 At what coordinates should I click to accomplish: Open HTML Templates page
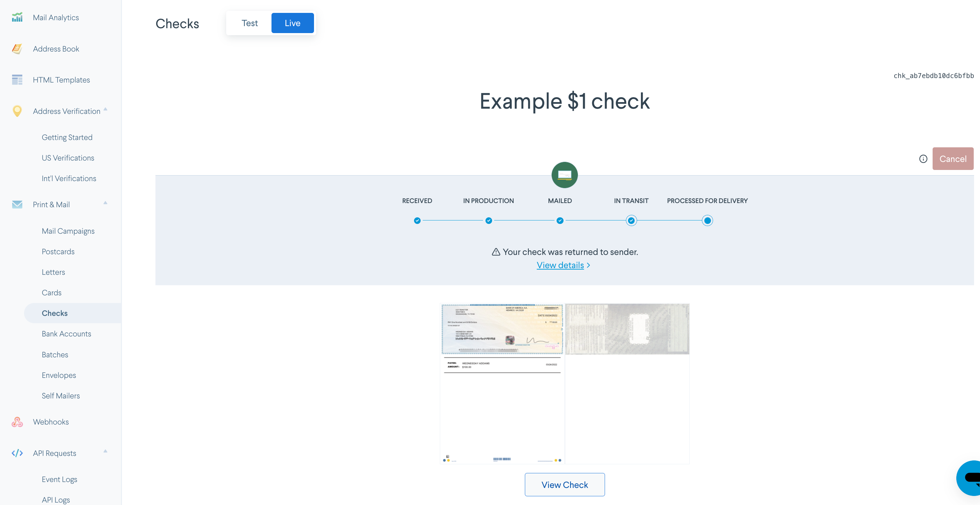point(61,80)
